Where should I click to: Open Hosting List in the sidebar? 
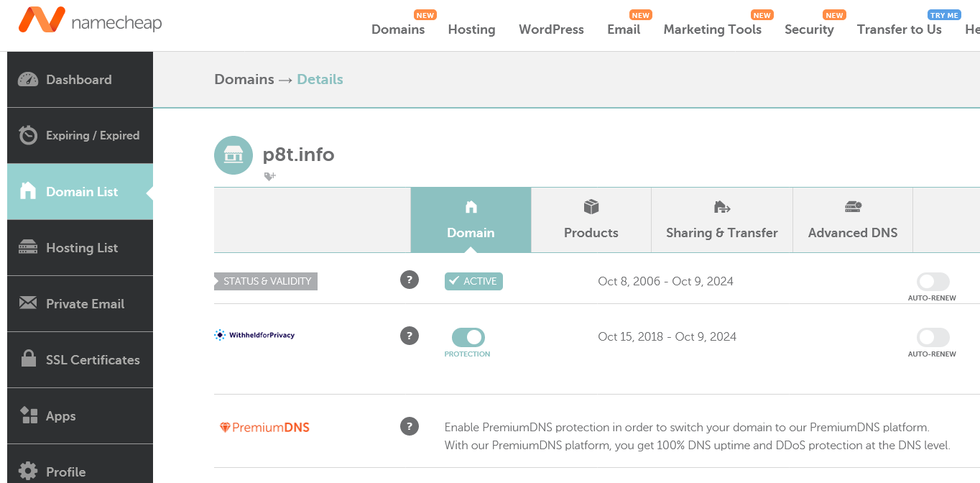tap(80, 248)
